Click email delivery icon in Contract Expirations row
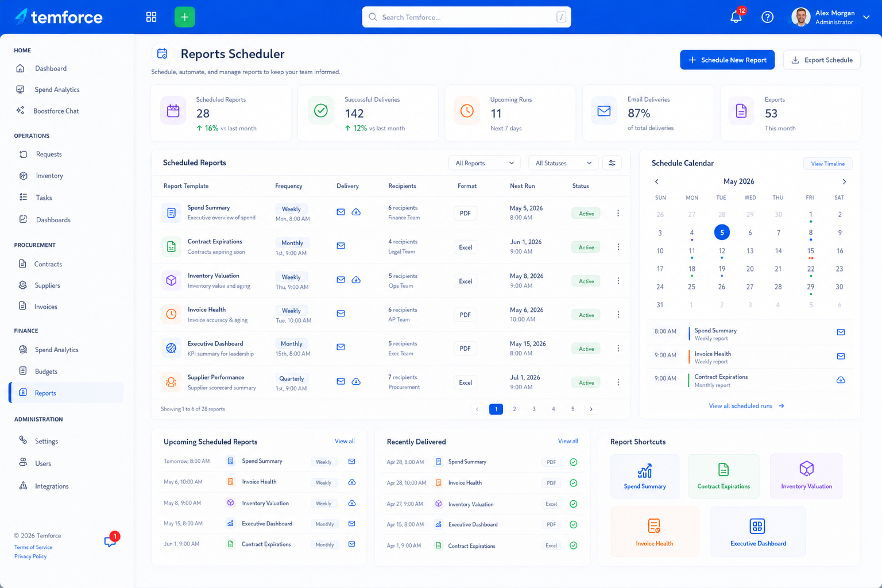The height and width of the screenshot is (588, 882). (x=341, y=246)
